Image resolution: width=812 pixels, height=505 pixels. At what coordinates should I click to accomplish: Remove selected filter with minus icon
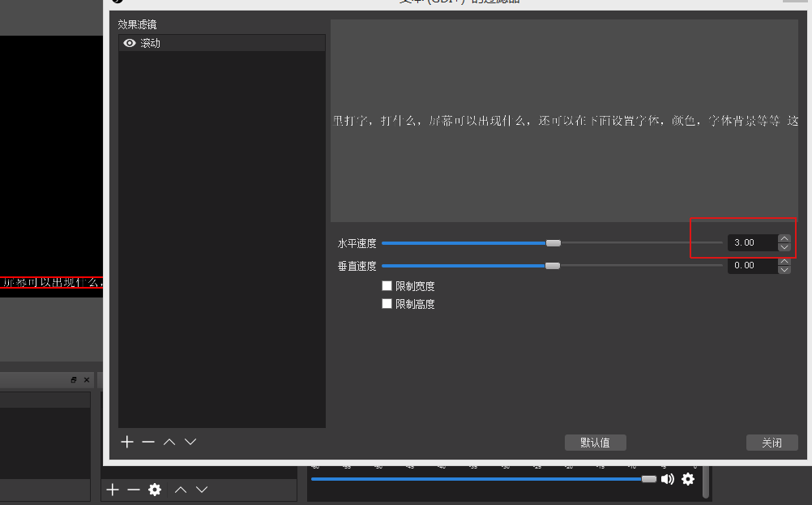click(x=148, y=442)
